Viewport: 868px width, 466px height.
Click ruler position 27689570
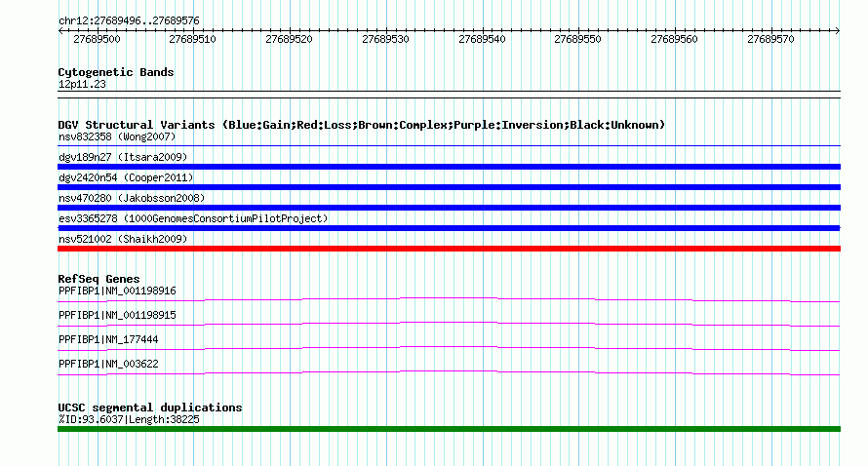pyautogui.click(x=770, y=39)
